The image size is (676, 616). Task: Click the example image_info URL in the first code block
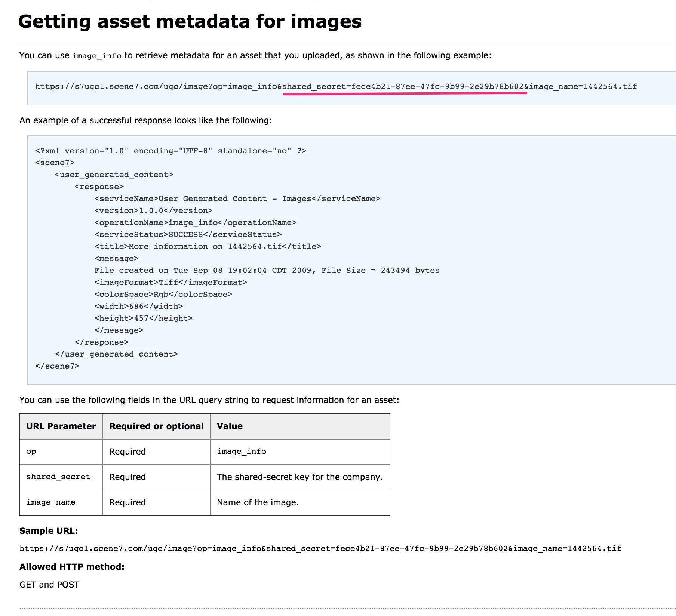pyautogui.click(x=336, y=87)
